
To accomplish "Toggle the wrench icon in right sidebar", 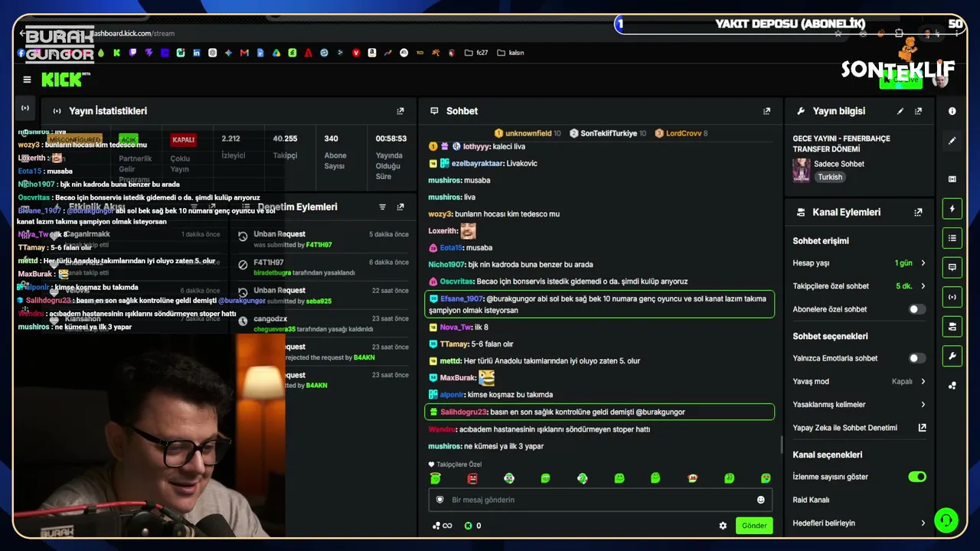I will point(952,356).
